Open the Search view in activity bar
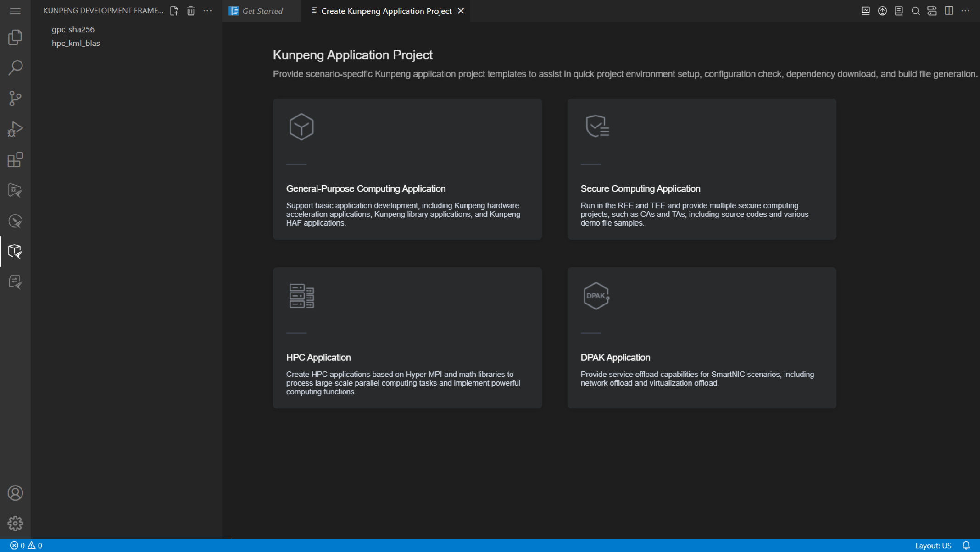The image size is (980, 552). [x=15, y=68]
